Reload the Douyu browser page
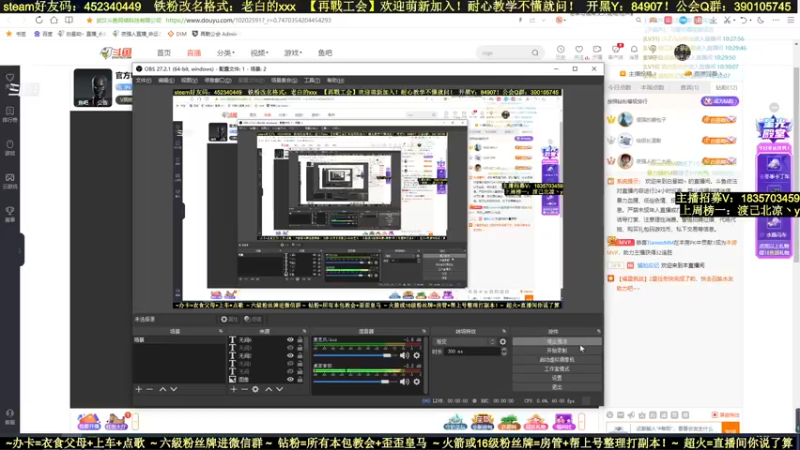800x450 pixels. point(39,20)
